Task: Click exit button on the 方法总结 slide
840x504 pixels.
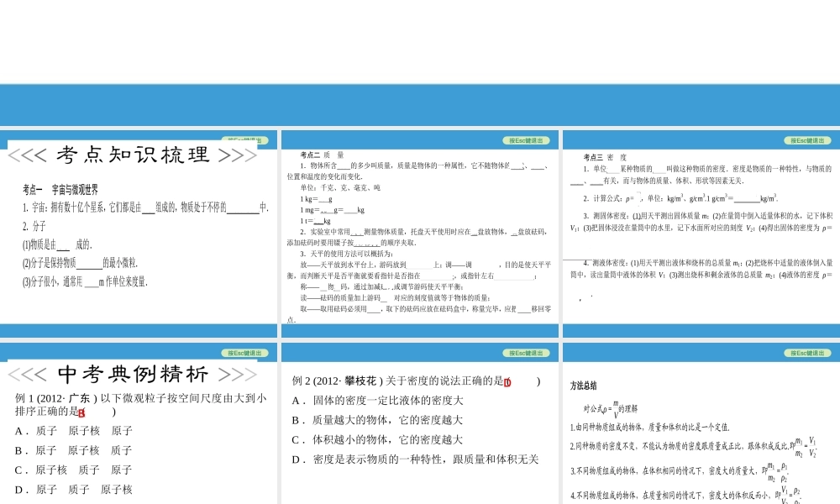Action: coord(808,353)
